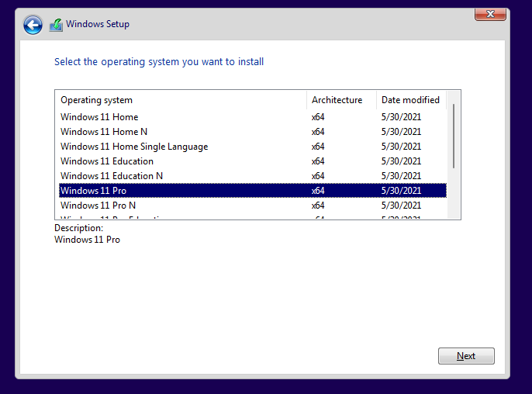Click the Windows Setup icon in title bar

(56, 25)
